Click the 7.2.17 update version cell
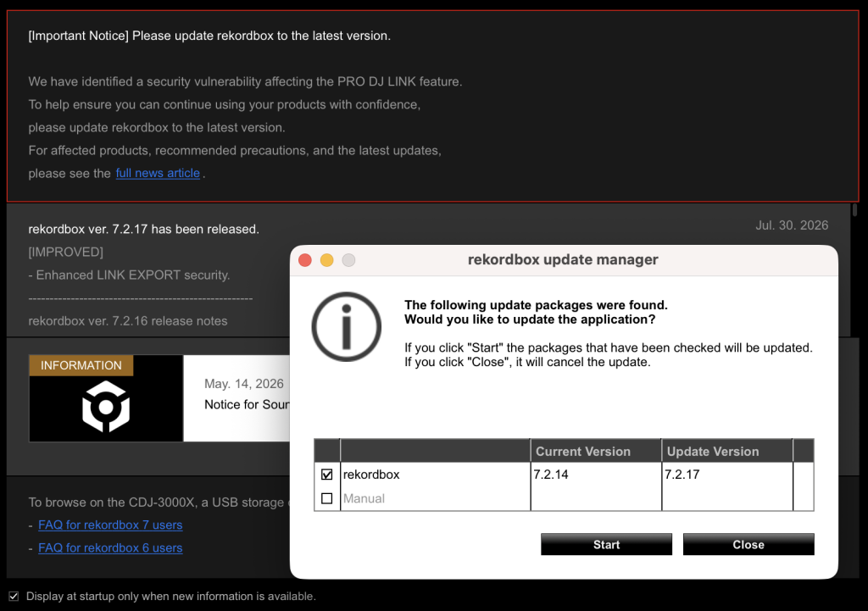The image size is (868, 611). [726, 475]
